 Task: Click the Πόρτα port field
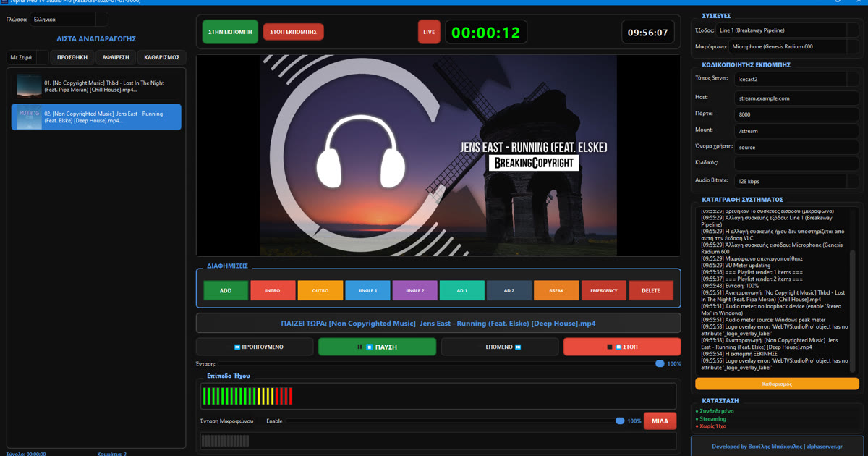pyautogui.click(x=796, y=114)
